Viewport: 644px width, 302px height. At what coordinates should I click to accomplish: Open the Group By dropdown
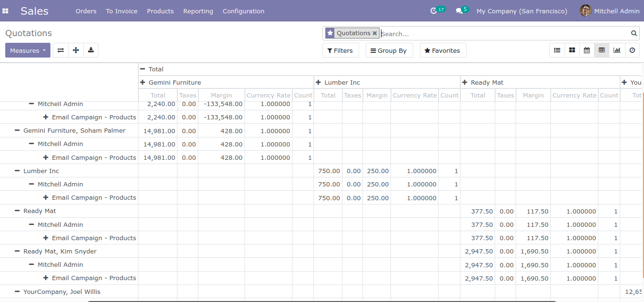(x=389, y=50)
